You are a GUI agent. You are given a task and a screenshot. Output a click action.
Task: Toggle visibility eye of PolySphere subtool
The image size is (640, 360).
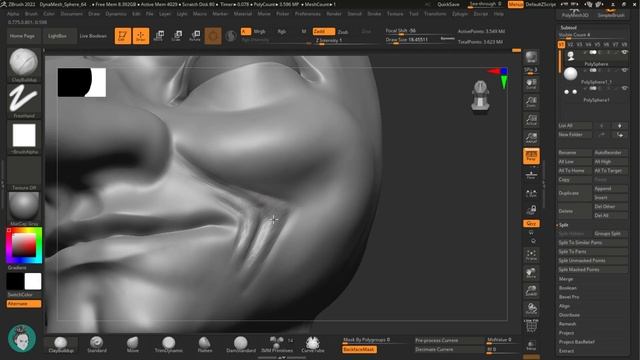624,52
